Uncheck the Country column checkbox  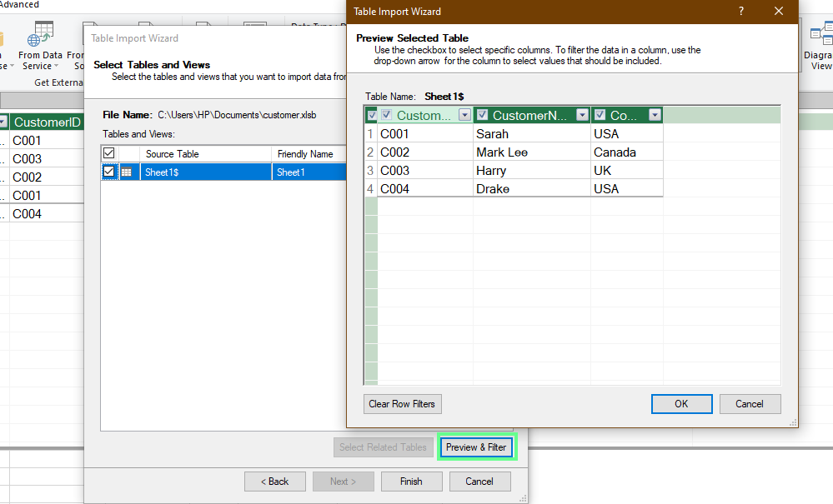[601, 114]
